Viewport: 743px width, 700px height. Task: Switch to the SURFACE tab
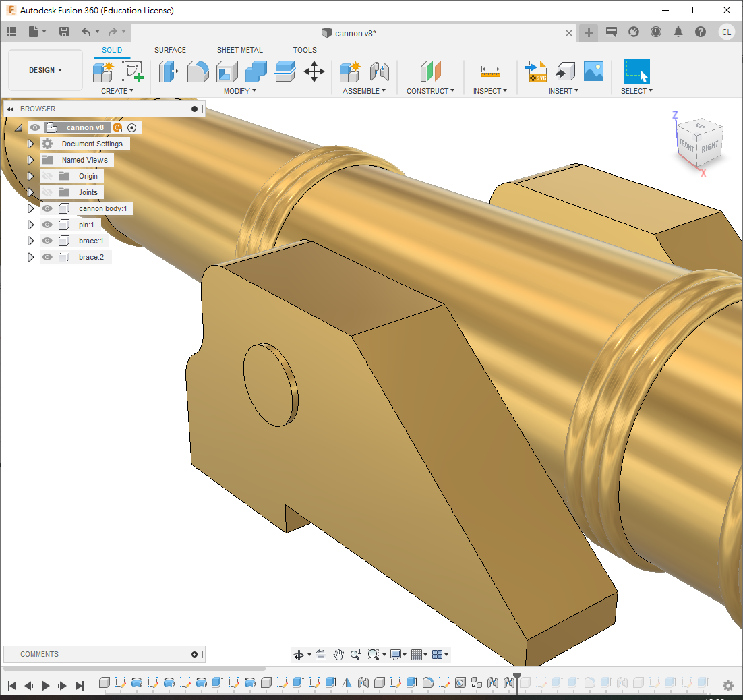pyautogui.click(x=170, y=50)
